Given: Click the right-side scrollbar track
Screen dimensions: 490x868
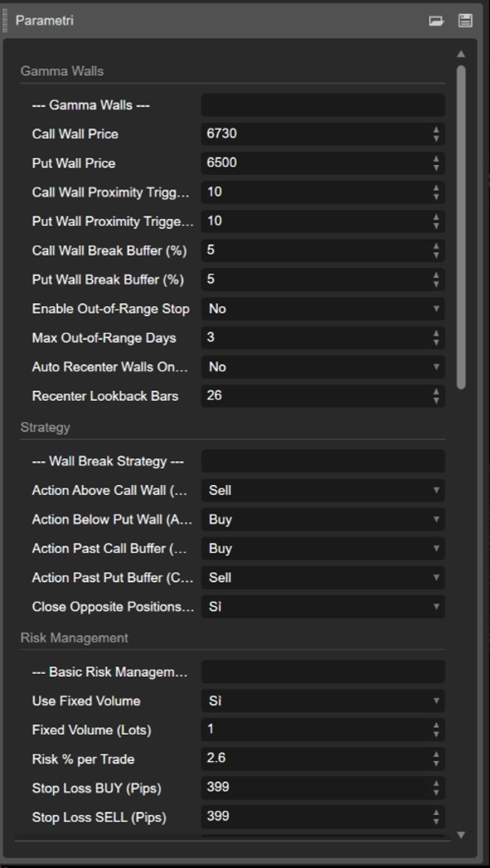Looking at the screenshot, I should (460, 572).
